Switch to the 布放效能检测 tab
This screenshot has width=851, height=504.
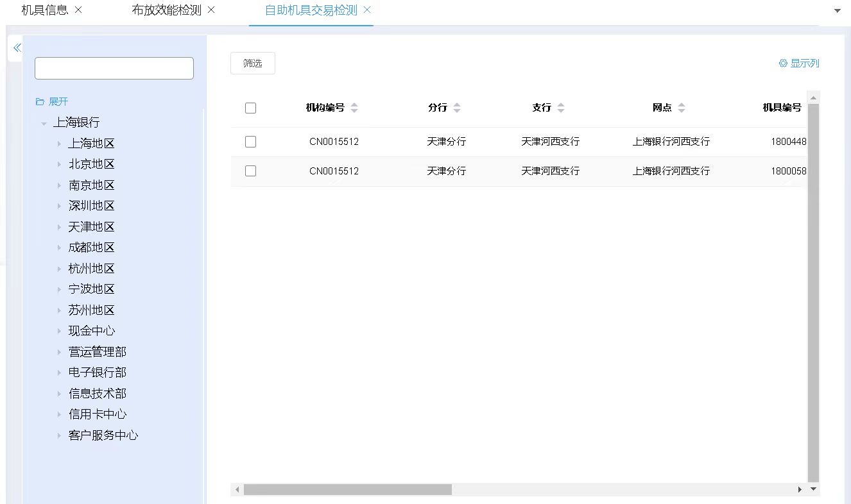[x=166, y=10]
